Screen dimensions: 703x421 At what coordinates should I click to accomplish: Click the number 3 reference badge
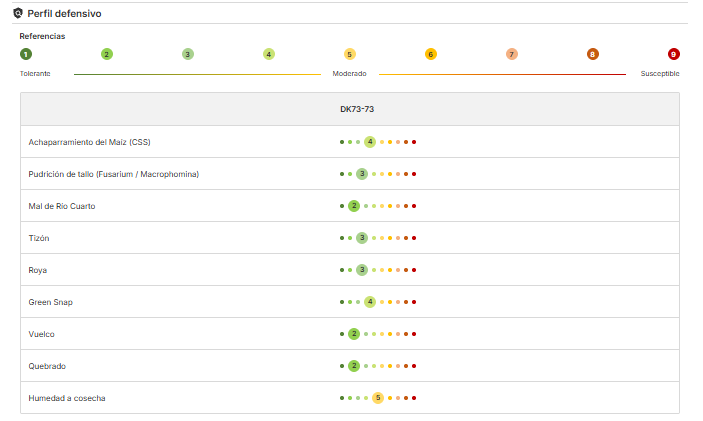(x=188, y=54)
